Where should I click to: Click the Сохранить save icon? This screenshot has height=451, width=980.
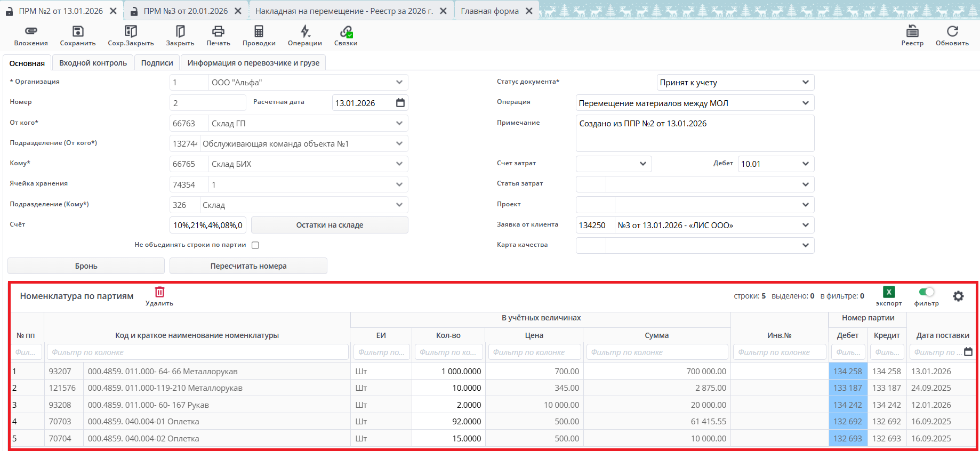click(78, 31)
